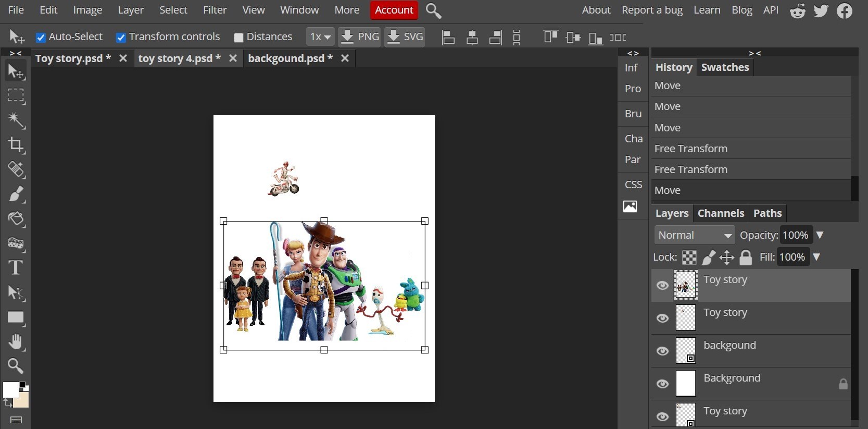Select the Zoom tool

click(x=16, y=366)
